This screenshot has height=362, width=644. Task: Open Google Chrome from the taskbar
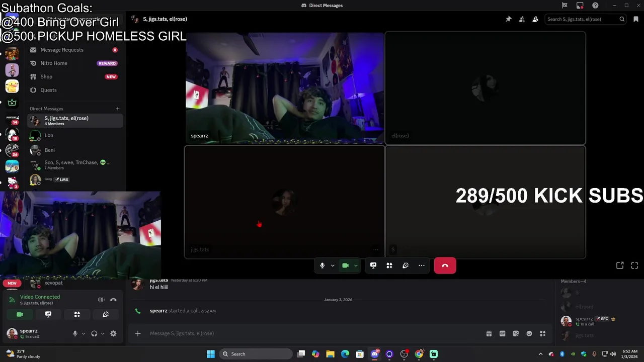coord(419,354)
